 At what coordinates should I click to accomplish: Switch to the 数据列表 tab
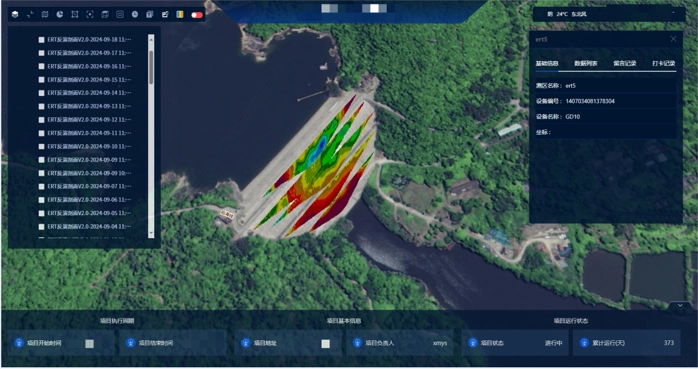(x=585, y=63)
